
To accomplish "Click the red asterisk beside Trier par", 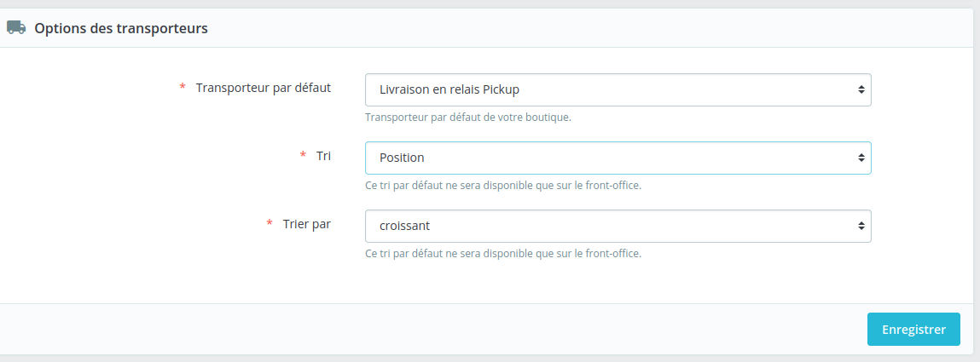I will tap(270, 224).
